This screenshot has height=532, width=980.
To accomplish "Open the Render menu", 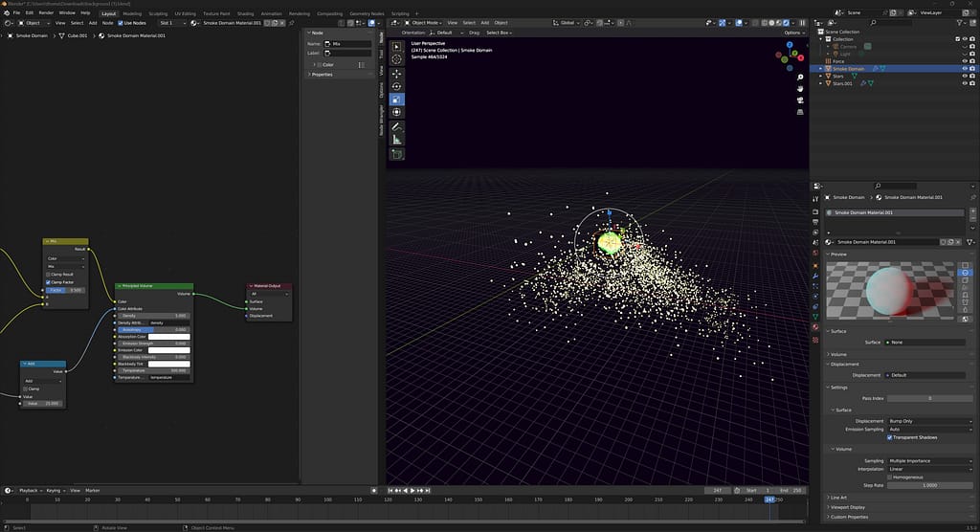I will point(46,12).
